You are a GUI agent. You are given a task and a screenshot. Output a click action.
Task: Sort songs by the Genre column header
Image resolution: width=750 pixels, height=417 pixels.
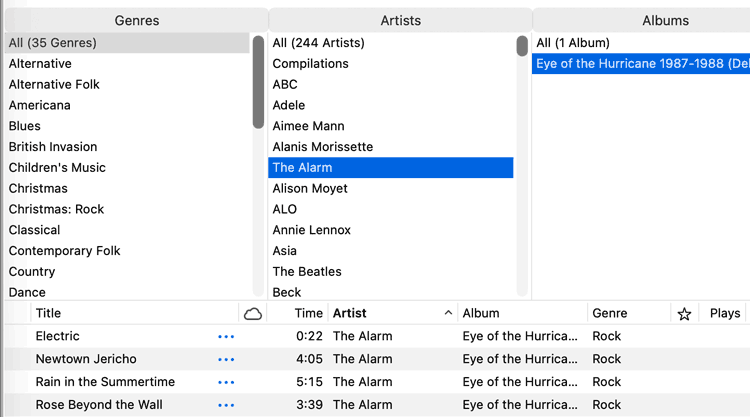click(609, 313)
